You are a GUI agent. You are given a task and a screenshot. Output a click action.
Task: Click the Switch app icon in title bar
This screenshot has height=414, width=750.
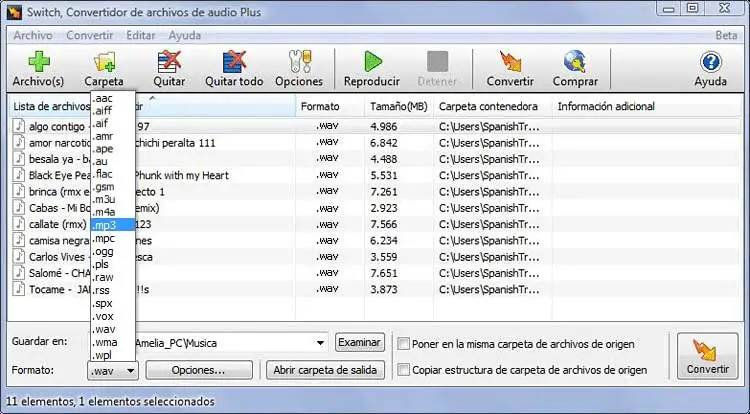(14, 11)
